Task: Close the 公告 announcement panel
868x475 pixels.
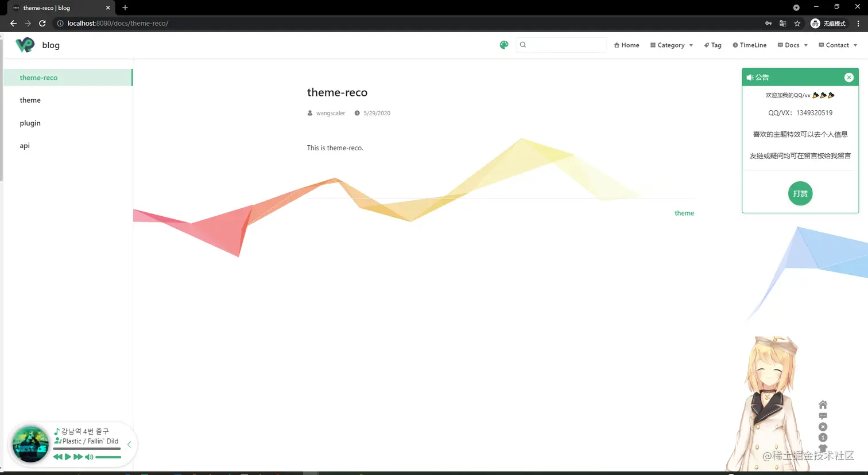Action: pyautogui.click(x=849, y=77)
